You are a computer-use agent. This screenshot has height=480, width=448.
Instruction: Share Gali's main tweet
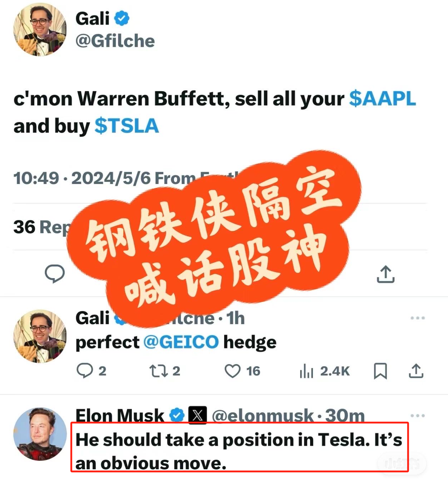coord(386,274)
